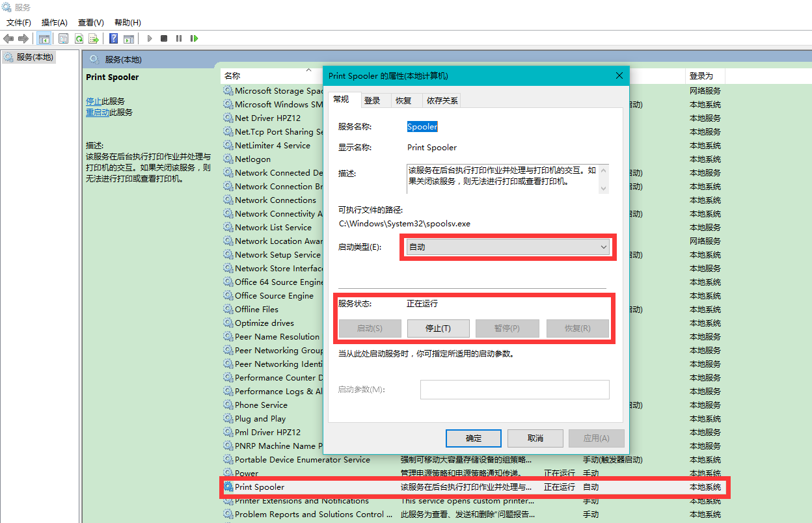Click the gear icon beside Offline Files
This screenshot has height=523, width=812.
click(x=228, y=309)
